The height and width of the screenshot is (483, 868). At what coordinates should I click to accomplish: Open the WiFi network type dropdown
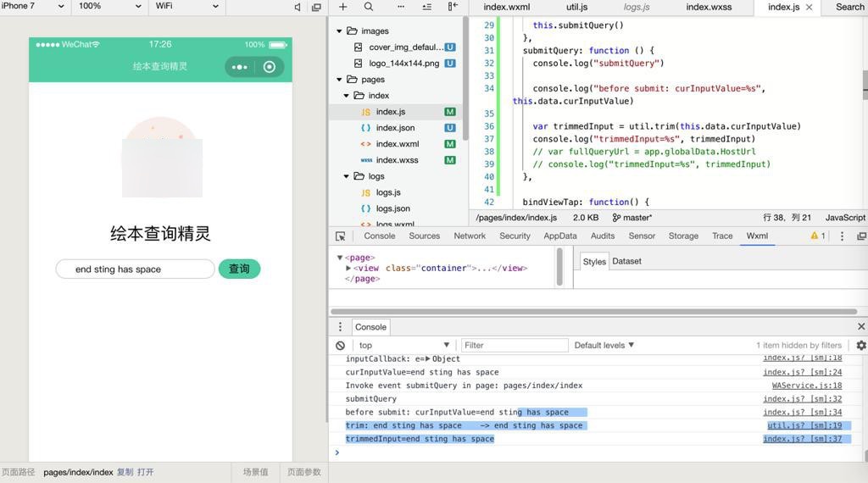coord(186,6)
